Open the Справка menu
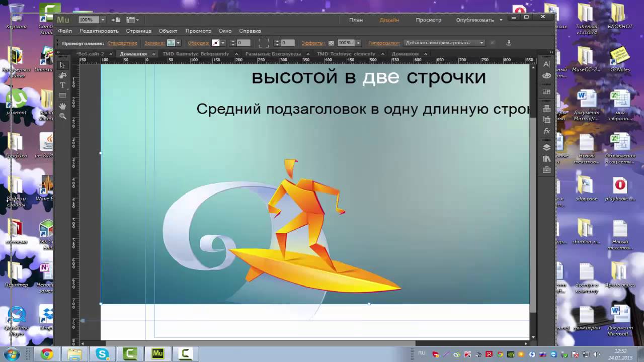The image size is (644, 362). pyautogui.click(x=250, y=31)
